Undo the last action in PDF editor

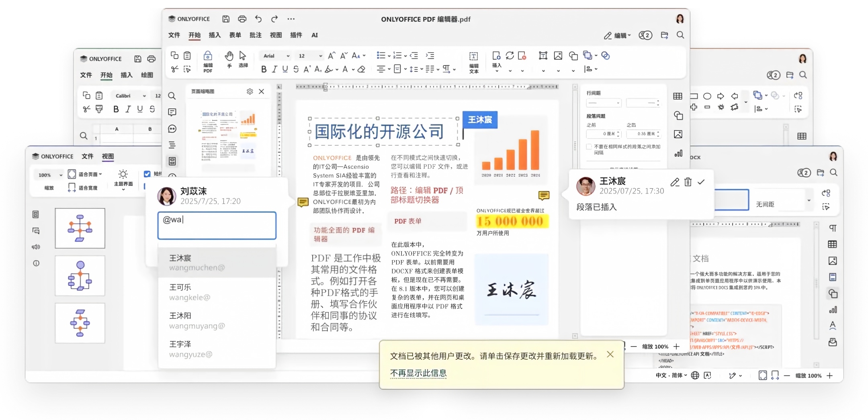point(258,19)
